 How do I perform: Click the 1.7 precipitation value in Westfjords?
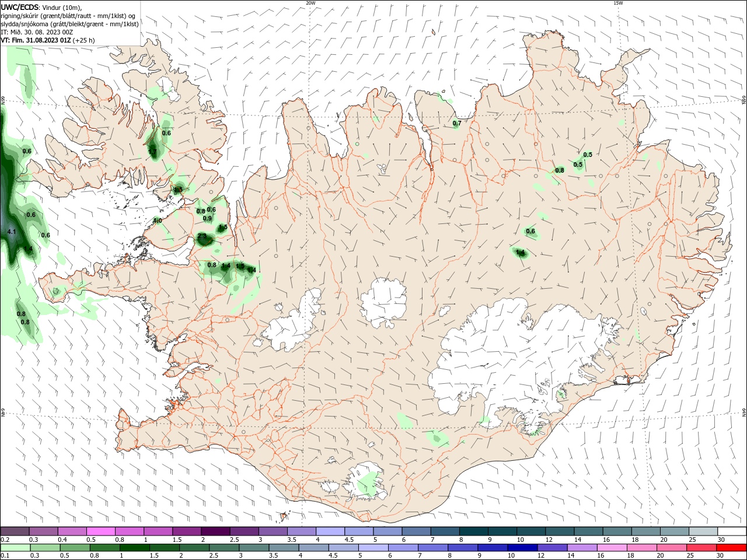coord(152,152)
